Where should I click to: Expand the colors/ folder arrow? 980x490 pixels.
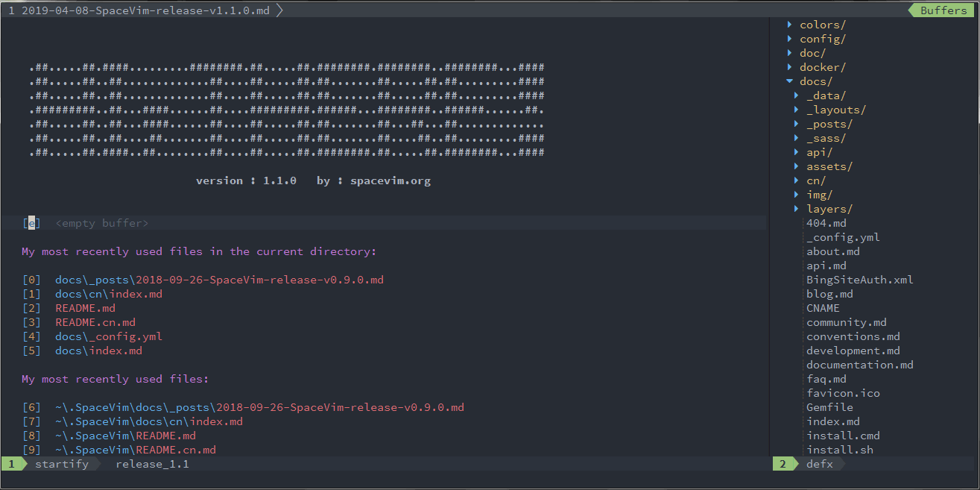790,25
